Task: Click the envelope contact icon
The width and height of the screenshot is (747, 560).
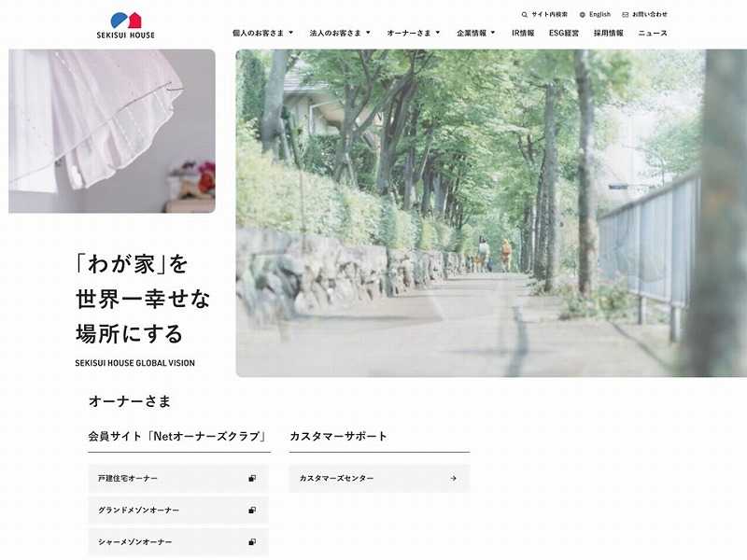Action: (x=625, y=15)
